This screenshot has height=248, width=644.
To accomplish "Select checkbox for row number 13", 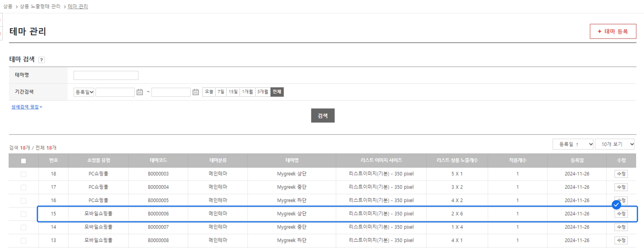I will click(23, 241).
